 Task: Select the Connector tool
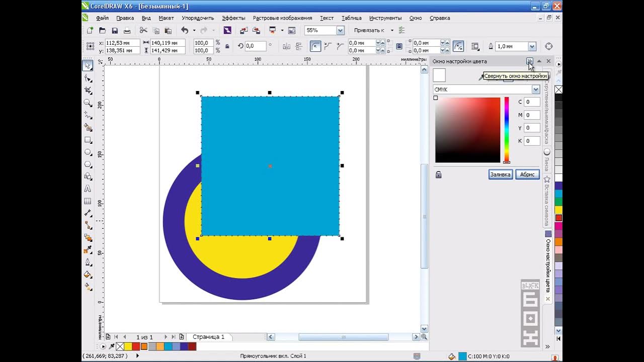pyautogui.click(x=88, y=225)
